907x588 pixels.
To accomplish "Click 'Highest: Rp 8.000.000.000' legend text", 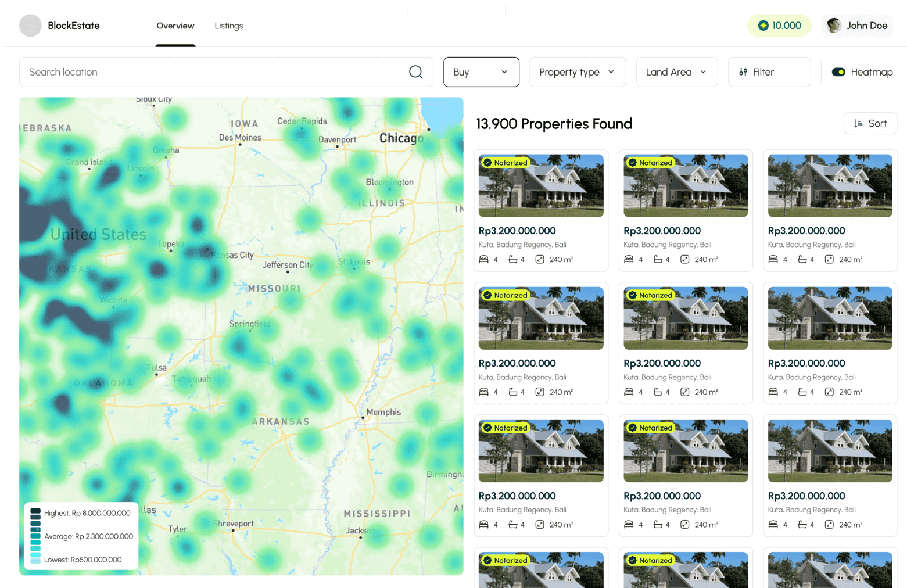I will tap(87, 513).
